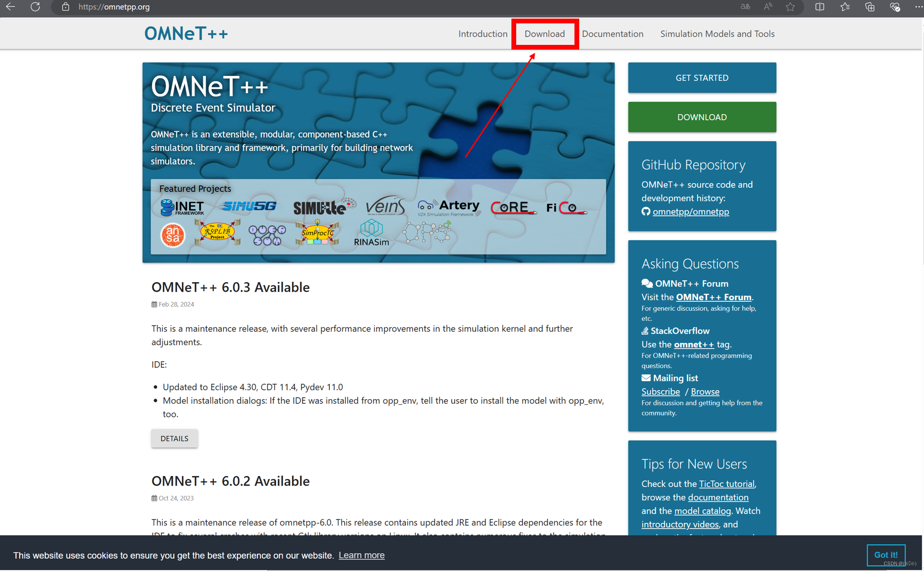Click the GET STARTED button
924x571 pixels.
pyautogui.click(x=701, y=78)
